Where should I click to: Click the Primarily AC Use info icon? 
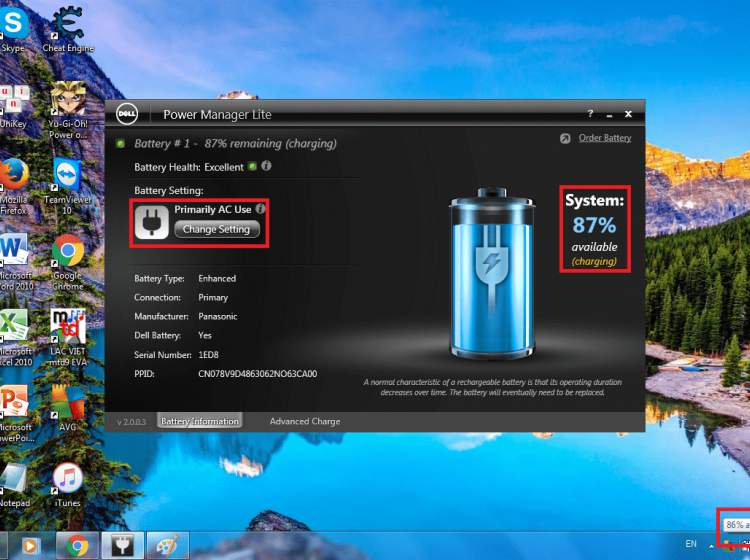tap(260, 209)
